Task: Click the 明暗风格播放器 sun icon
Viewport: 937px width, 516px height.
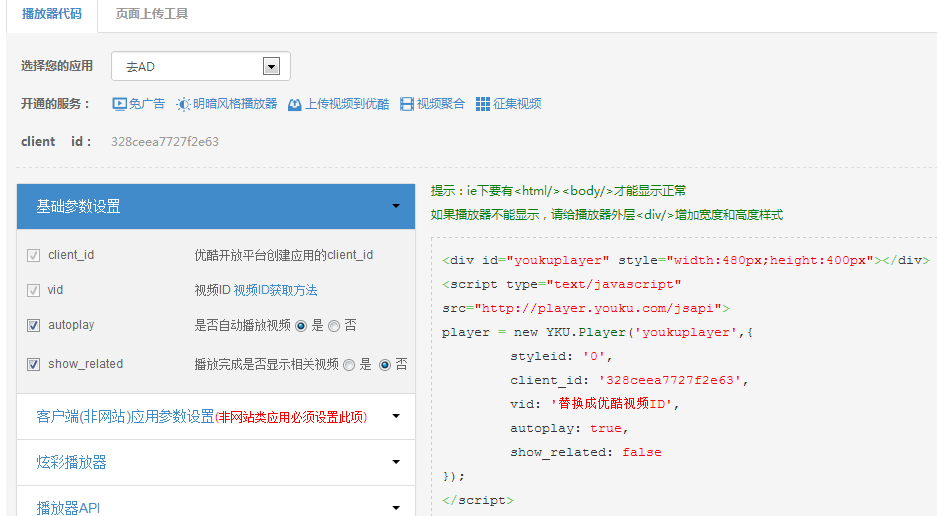Action: tap(183, 104)
